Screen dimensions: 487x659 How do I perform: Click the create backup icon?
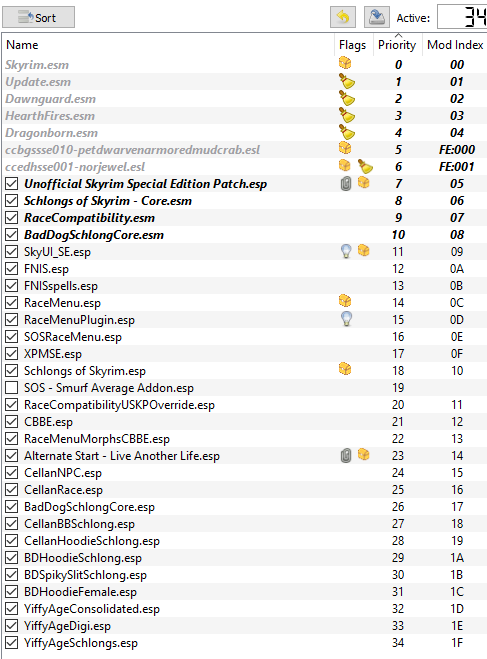click(x=376, y=17)
